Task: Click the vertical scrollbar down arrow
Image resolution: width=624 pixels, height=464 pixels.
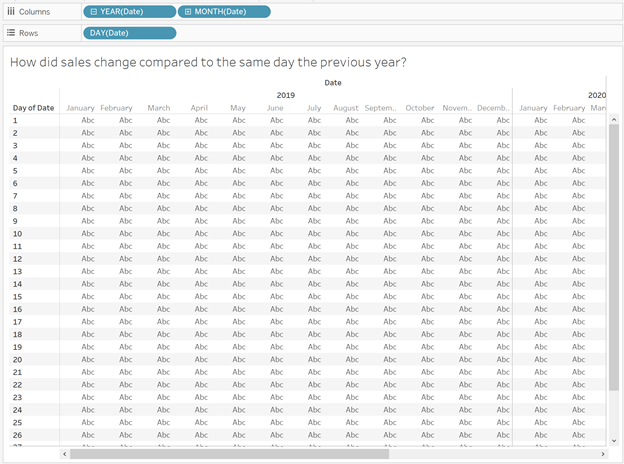Action: point(614,441)
